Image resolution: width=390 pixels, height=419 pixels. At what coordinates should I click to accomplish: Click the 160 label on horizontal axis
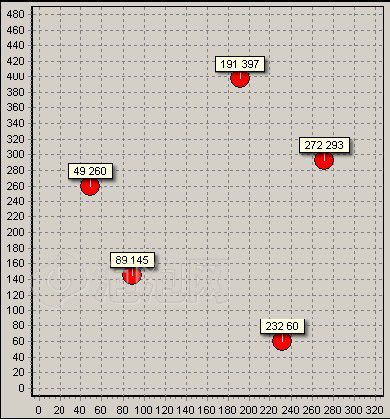(207, 410)
